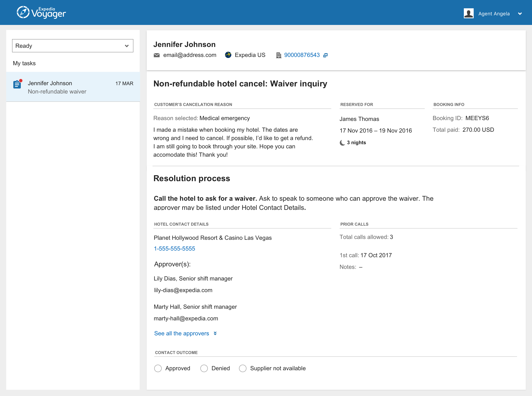The width and height of the screenshot is (532, 396).
Task: Click the Booking ID MEEYS6 value
Action: click(x=477, y=118)
